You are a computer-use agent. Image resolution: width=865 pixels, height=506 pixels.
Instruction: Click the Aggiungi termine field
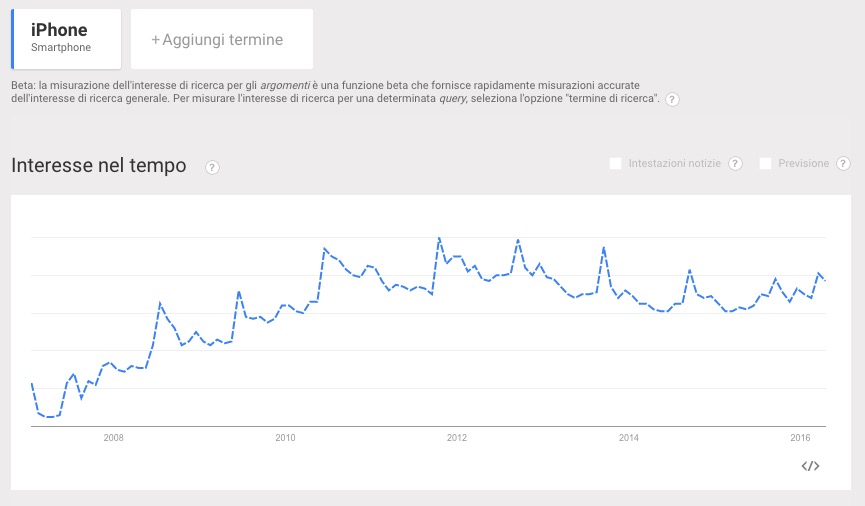point(222,40)
